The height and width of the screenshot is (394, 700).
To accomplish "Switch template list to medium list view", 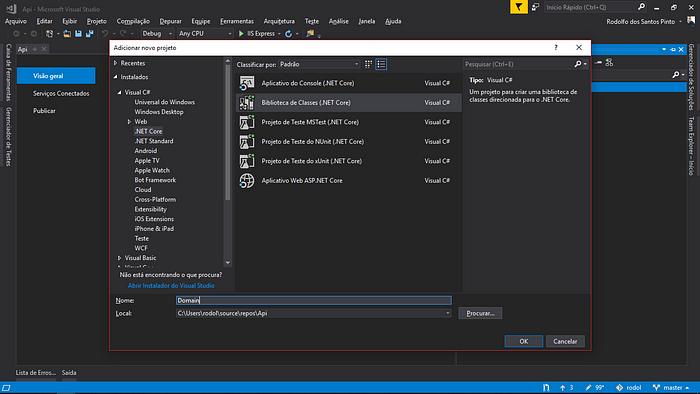I will tap(381, 64).
